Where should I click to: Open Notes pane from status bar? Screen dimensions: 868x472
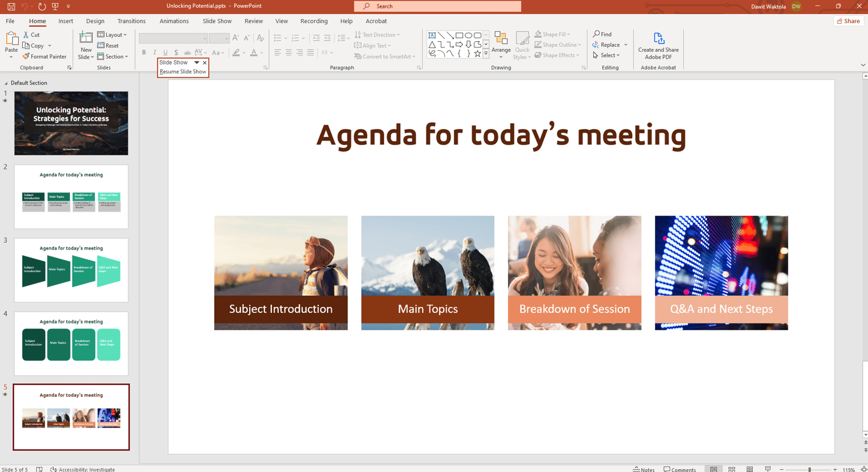tap(644, 469)
